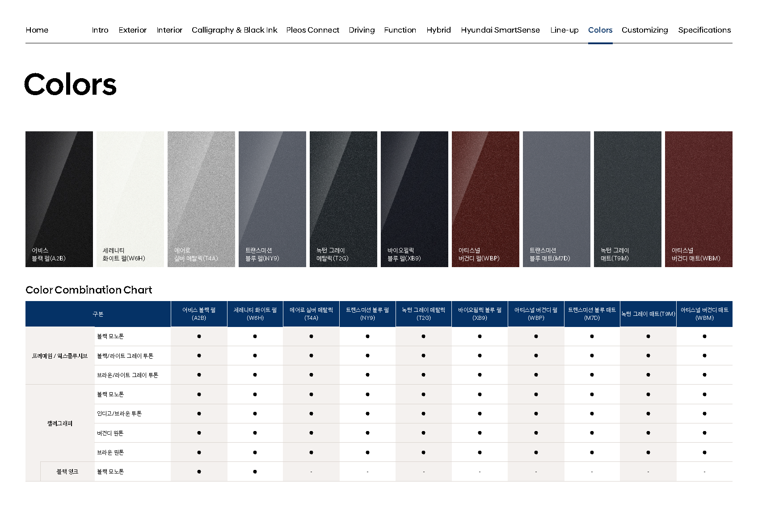Open the Exterior section

[x=133, y=30]
